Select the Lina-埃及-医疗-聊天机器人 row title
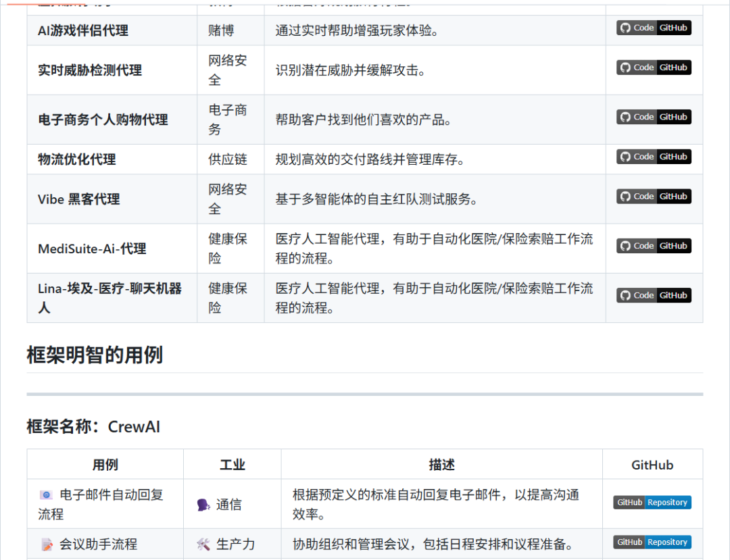The height and width of the screenshot is (560, 730). pyautogui.click(x=110, y=298)
